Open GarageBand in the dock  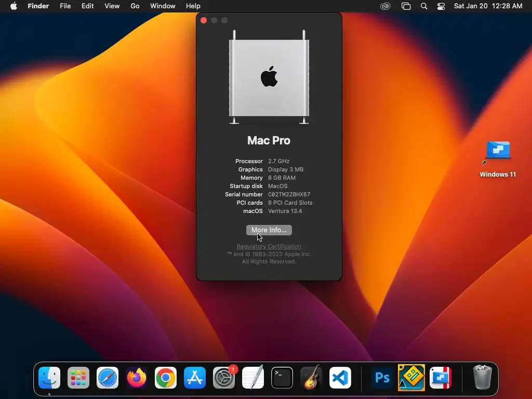pos(311,377)
